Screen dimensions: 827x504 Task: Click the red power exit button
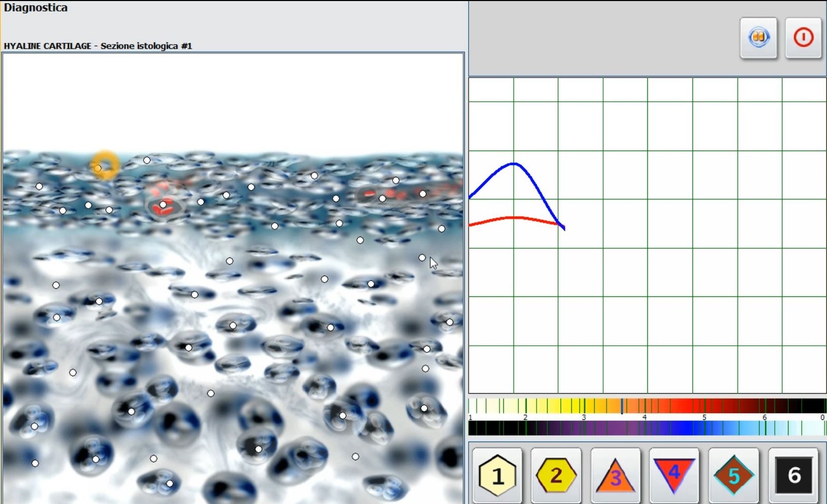[803, 38]
